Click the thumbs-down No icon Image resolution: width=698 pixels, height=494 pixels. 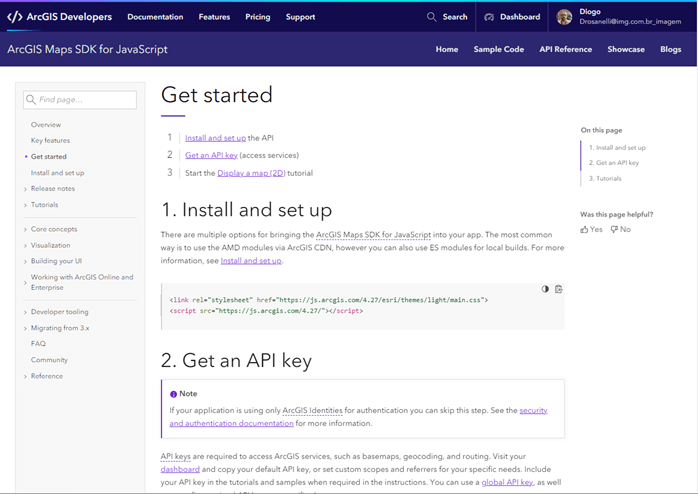614,229
